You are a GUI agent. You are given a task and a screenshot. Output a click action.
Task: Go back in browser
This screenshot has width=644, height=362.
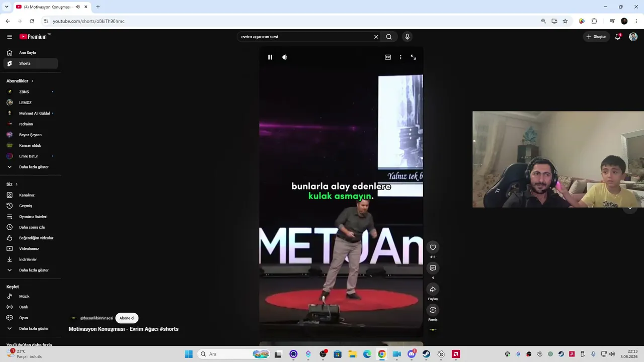(x=8, y=21)
